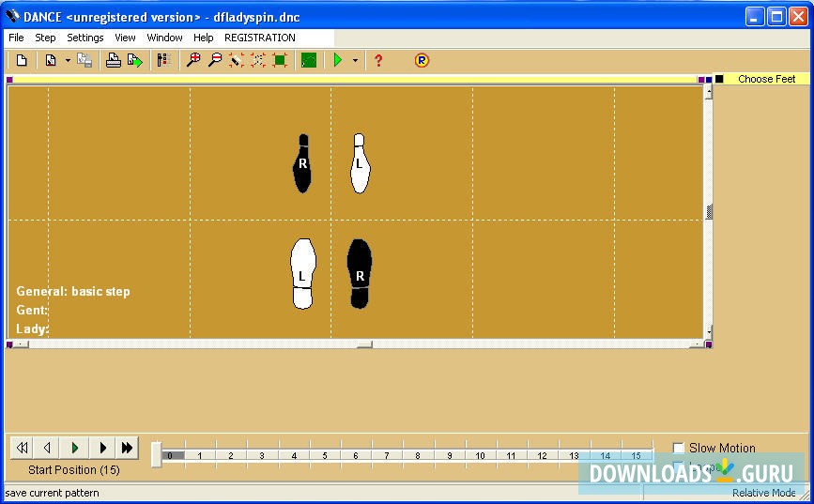The image size is (814, 504).
Task: Print the current dance pattern
Action: click(x=114, y=61)
